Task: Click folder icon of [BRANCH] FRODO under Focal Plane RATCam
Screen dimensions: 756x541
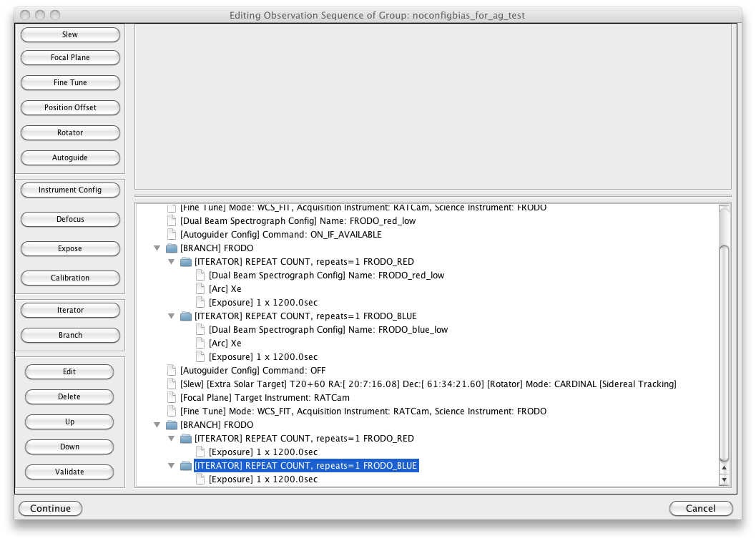Action: point(172,424)
